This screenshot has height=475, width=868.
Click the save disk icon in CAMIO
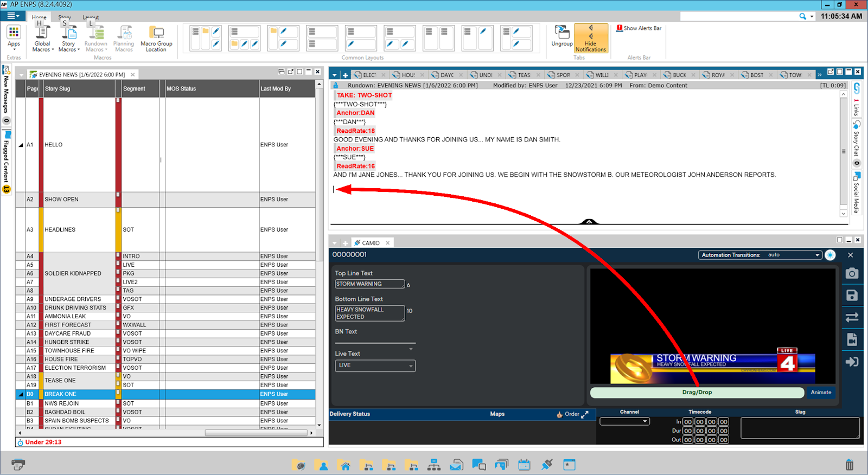tap(852, 296)
